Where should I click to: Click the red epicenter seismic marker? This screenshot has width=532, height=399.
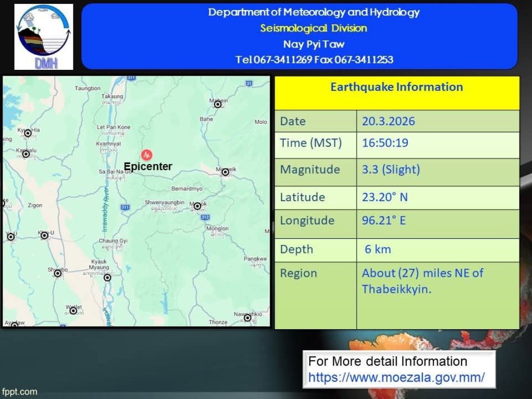[x=147, y=155]
